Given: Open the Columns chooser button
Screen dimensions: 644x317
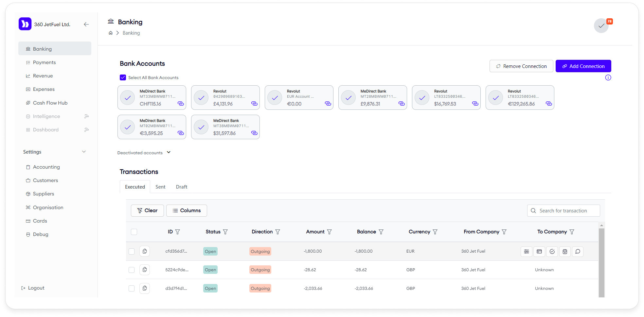Looking at the screenshot, I should [187, 210].
